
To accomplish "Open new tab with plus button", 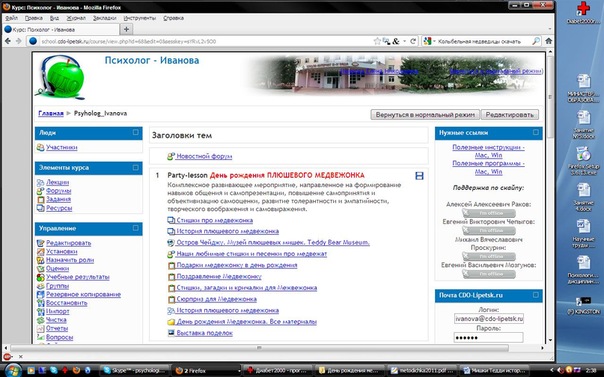I will [x=126, y=29].
